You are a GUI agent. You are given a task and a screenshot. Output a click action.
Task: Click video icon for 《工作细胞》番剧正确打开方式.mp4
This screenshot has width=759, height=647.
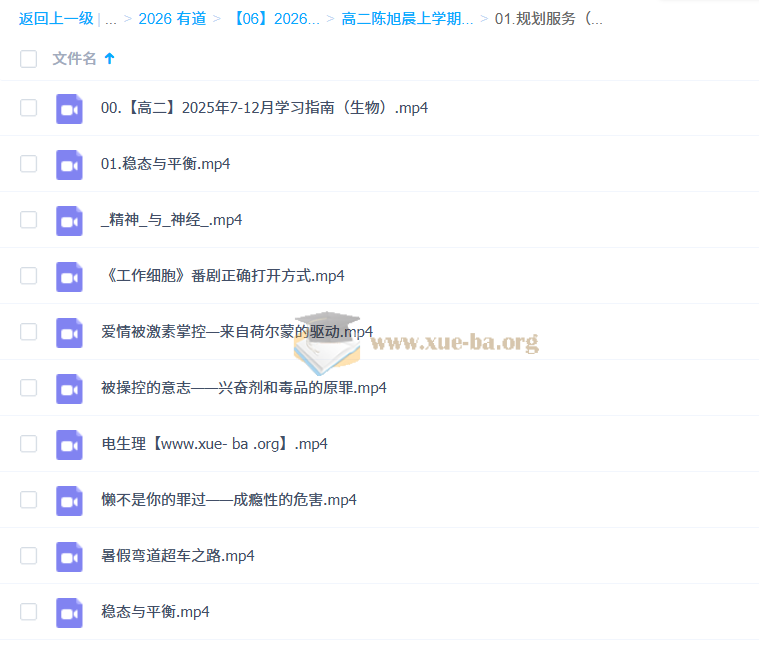coord(69,276)
